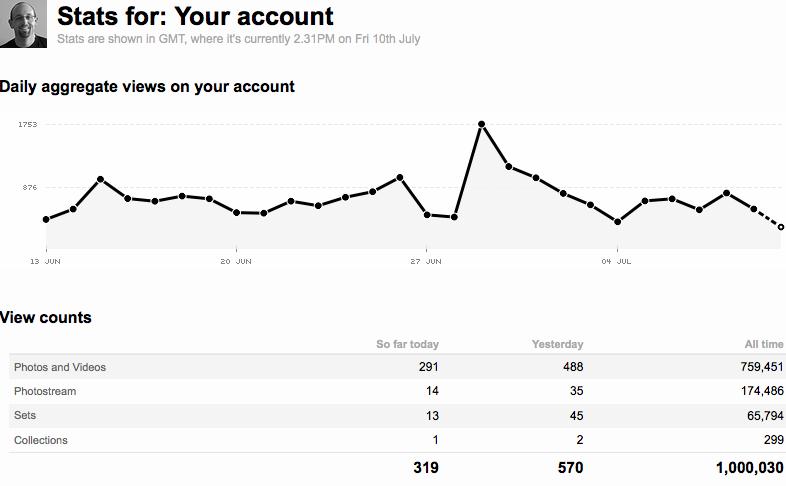This screenshot has width=786, height=486.
Task: Select the 1,000,030 all time total
Action: (x=749, y=468)
